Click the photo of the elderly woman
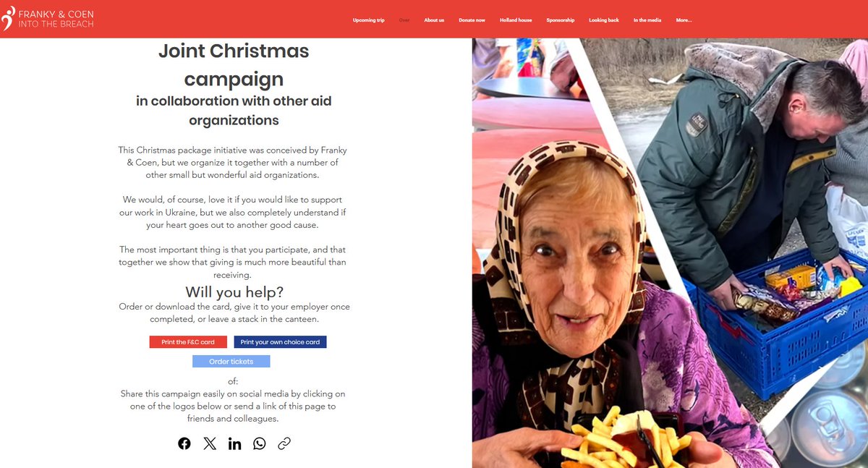 (579, 304)
